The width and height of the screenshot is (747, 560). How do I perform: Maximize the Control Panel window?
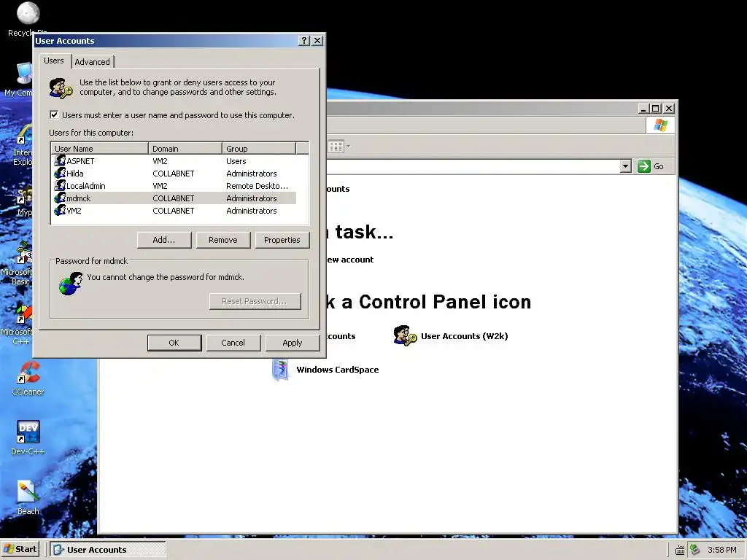click(656, 109)
